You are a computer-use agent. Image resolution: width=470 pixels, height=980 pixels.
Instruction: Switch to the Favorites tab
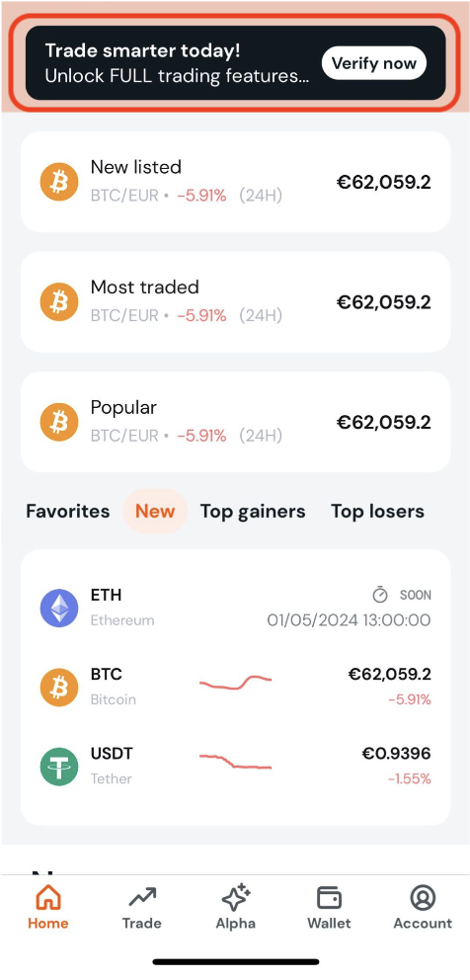tap(67, 512)
